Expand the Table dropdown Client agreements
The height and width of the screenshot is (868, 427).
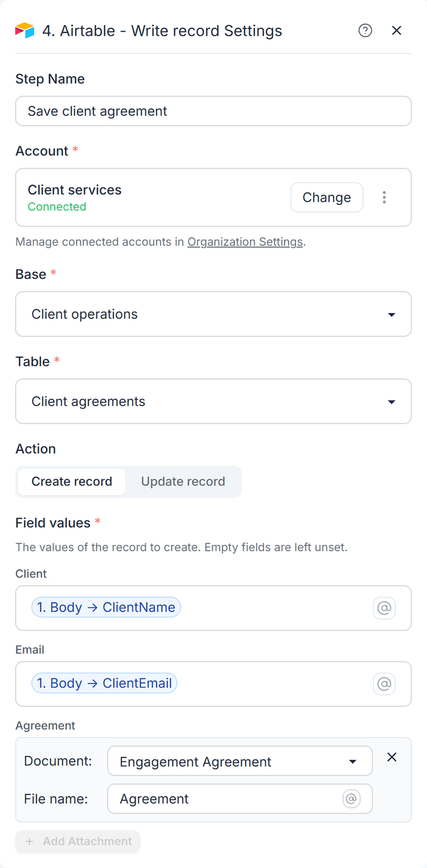[213, 401]
